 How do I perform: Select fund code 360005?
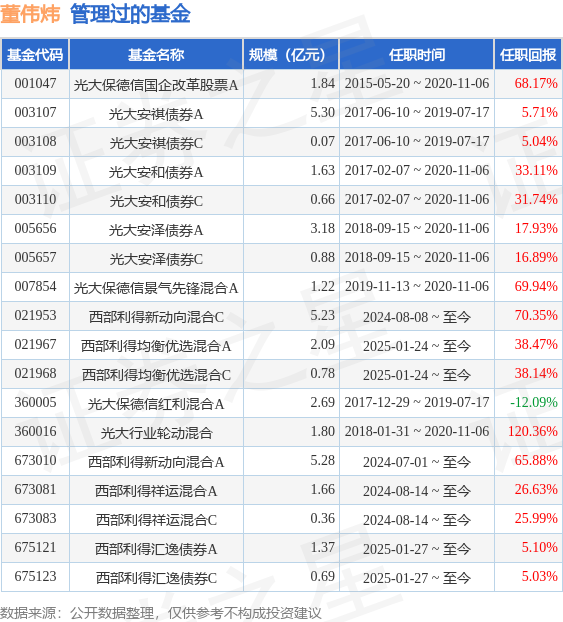(35, 402)
